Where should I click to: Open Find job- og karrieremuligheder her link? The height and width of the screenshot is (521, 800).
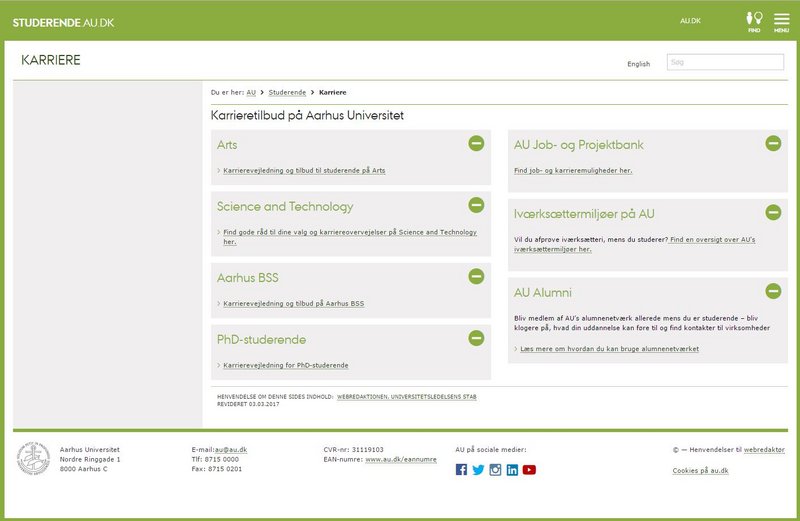[x=573, y=170]
